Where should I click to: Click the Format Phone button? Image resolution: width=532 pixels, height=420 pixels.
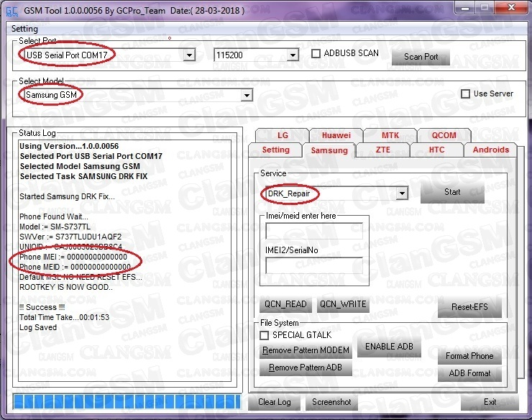click(469, 356)
